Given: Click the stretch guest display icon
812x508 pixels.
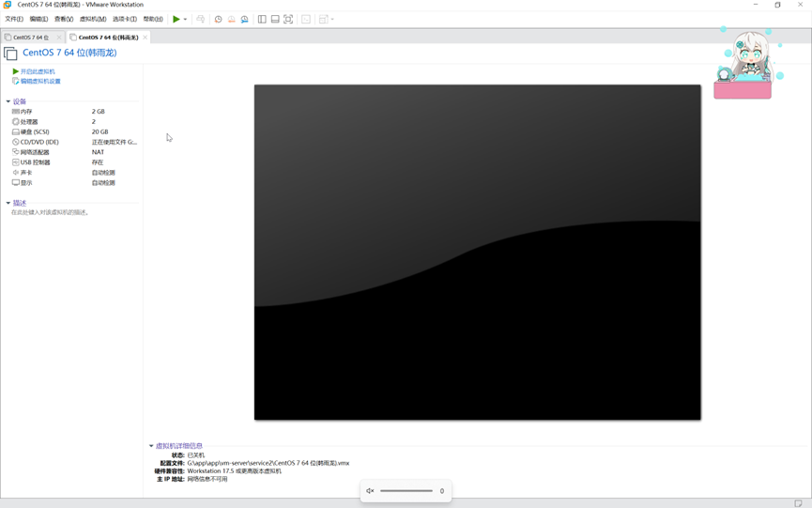Looking at the screenshot, I should [x=323, y=19].
